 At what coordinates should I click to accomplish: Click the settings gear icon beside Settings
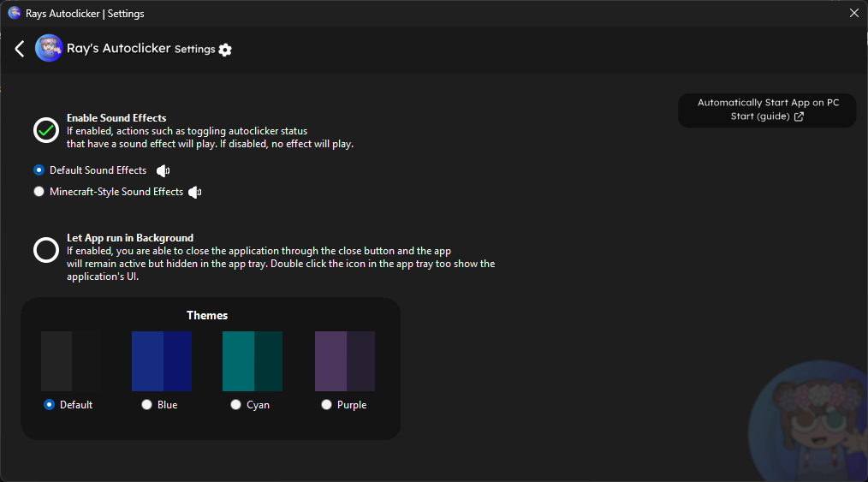pos(225,50)
